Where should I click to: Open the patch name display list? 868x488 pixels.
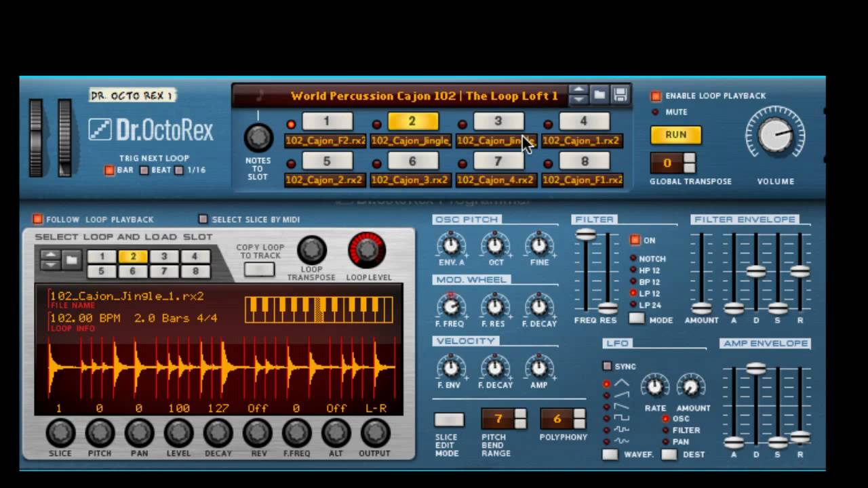tap(425, 96)
